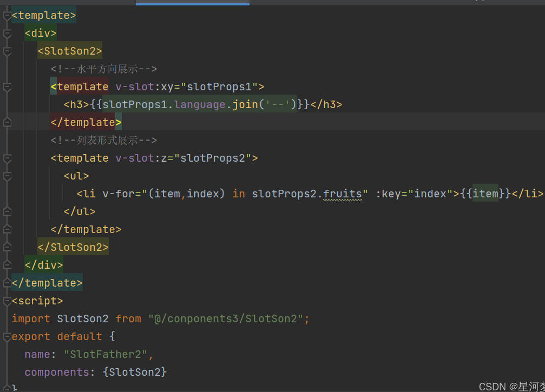Viewport: 545px width, 392px height.
Task: Click fold end marker beside </div>
Action: 7,265
